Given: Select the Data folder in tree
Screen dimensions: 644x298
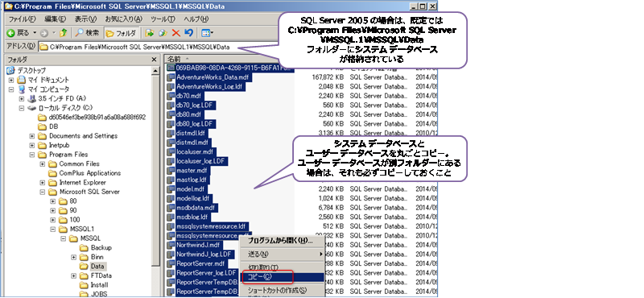Looking at the screenshot, I should point(97,267).
